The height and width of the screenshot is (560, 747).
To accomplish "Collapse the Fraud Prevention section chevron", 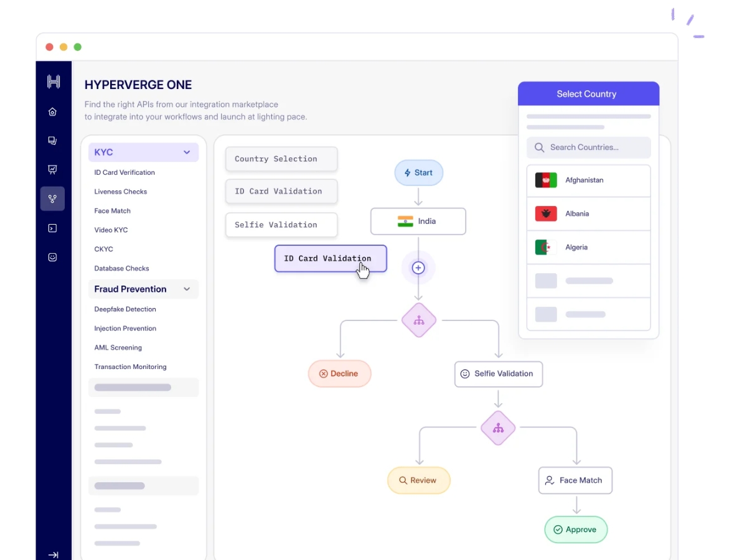I will [x=187, y=289].
